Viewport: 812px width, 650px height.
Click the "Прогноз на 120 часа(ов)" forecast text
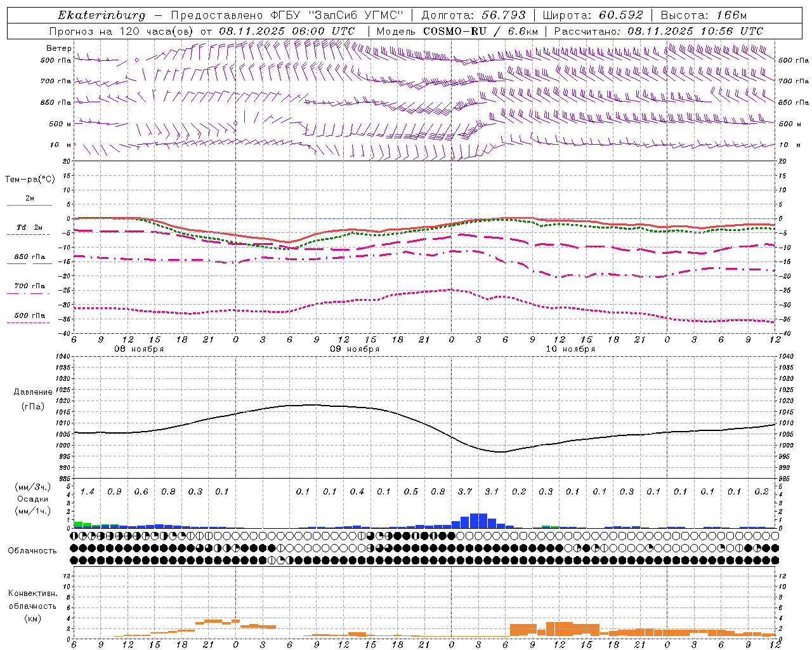coord(121,31)
